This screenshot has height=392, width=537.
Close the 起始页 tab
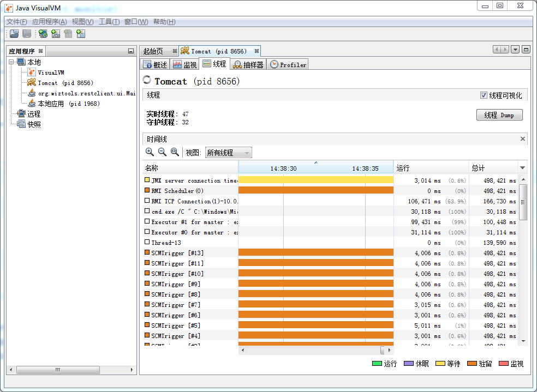click(x=175, y=51)
